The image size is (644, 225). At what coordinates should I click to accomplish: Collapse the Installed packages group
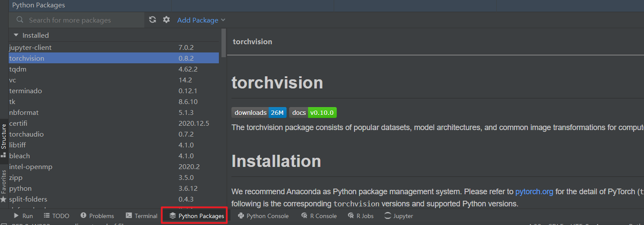pyautogui.click(x=16, y=35)
